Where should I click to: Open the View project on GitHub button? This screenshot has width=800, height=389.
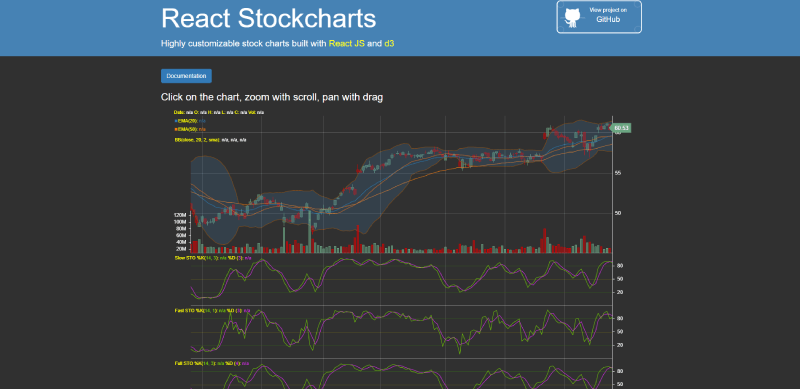(x=599, y=17)
